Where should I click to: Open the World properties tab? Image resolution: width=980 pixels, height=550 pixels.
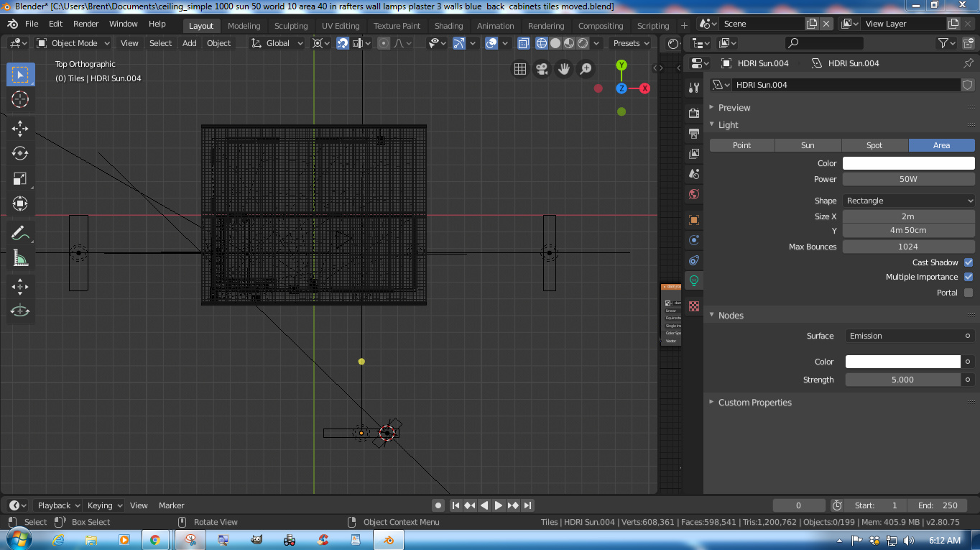tap(694, 194)
